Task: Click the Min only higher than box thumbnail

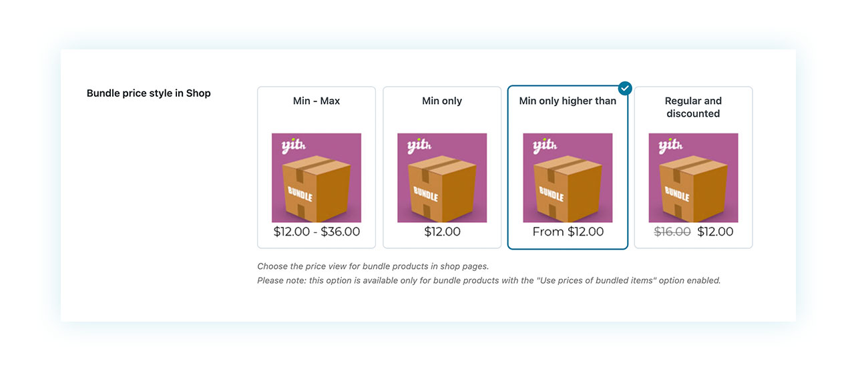Action: [568, 178]
